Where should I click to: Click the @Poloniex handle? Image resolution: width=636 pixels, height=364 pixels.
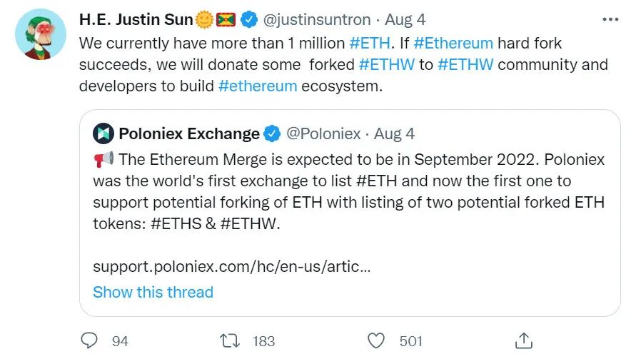pyautogui.click(x=324, y=133)
